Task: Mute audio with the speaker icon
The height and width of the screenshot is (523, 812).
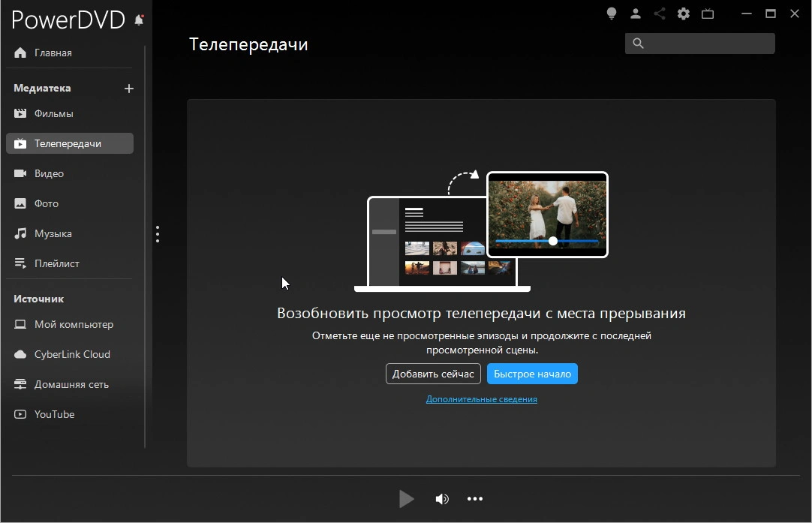Action: pos(442,499)
